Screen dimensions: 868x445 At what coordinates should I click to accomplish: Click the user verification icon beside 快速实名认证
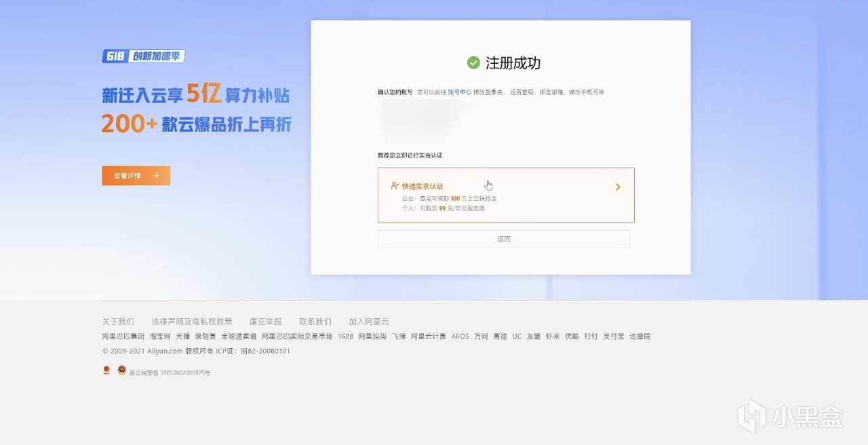click(395, 186)
